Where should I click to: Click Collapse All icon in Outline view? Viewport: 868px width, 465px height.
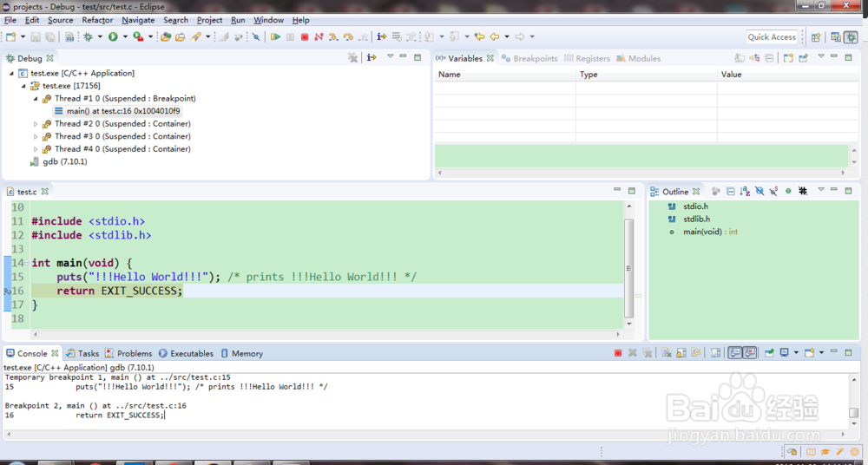pos(731,191)
